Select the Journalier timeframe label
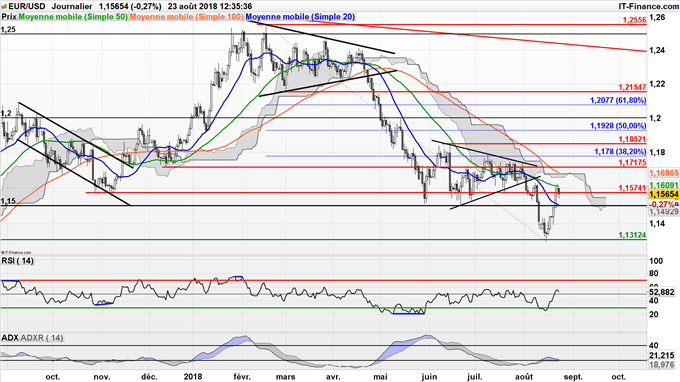Viewport: 680px width, 382px height. coord(72,7)
